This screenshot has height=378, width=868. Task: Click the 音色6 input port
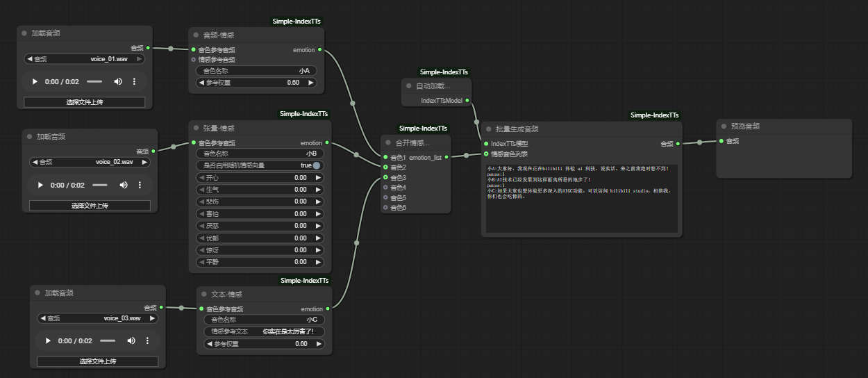pyautogui.click(x=385, y=208)
